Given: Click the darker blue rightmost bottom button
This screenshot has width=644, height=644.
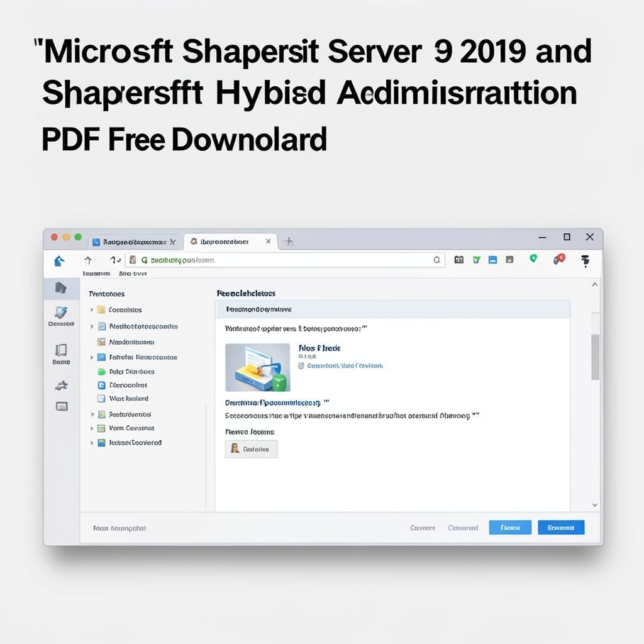Looking at the screenshot, I should click(561, 528).
